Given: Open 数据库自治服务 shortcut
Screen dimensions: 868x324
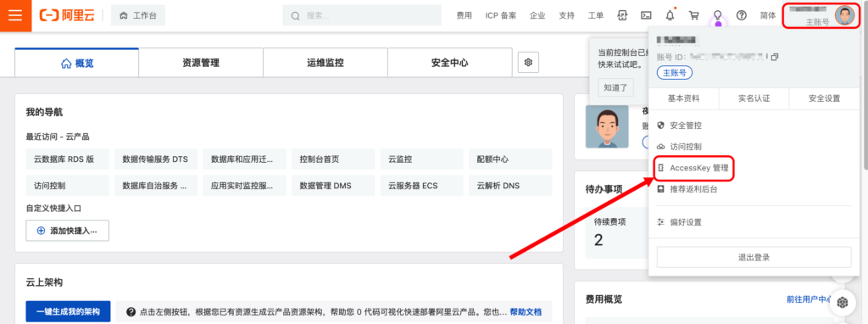Looking at the screenshot, I should point(156,186).
